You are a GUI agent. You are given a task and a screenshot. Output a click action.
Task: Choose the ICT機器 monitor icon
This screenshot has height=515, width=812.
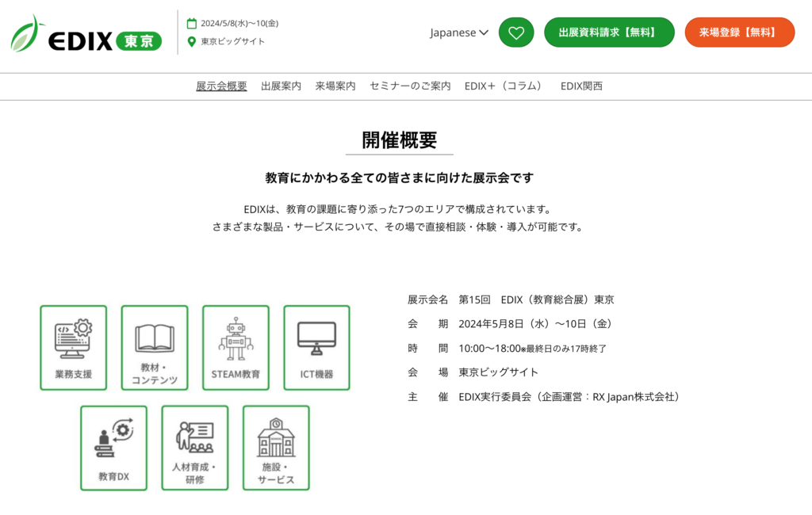click(x=316, y=348)
